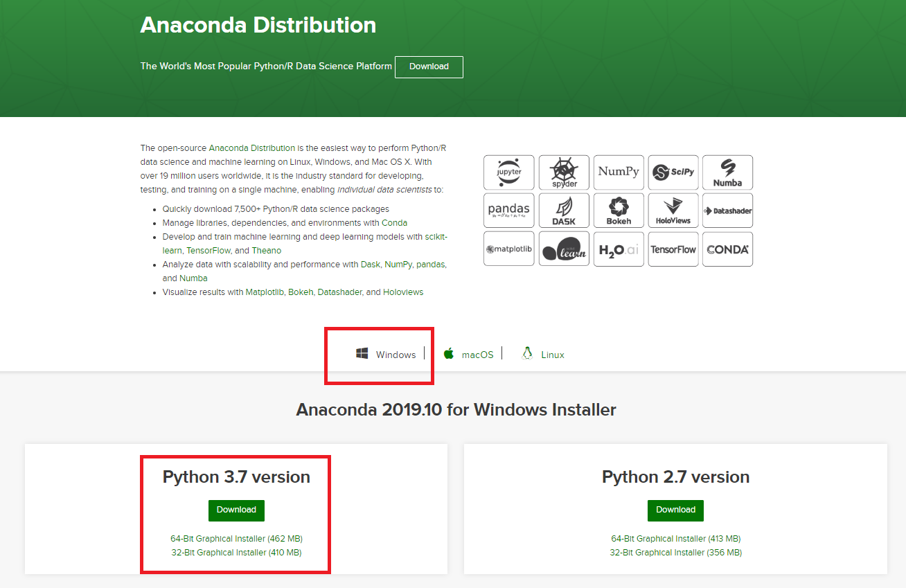
Task: Select the NumPy logo tile
Action: (619, 172)
